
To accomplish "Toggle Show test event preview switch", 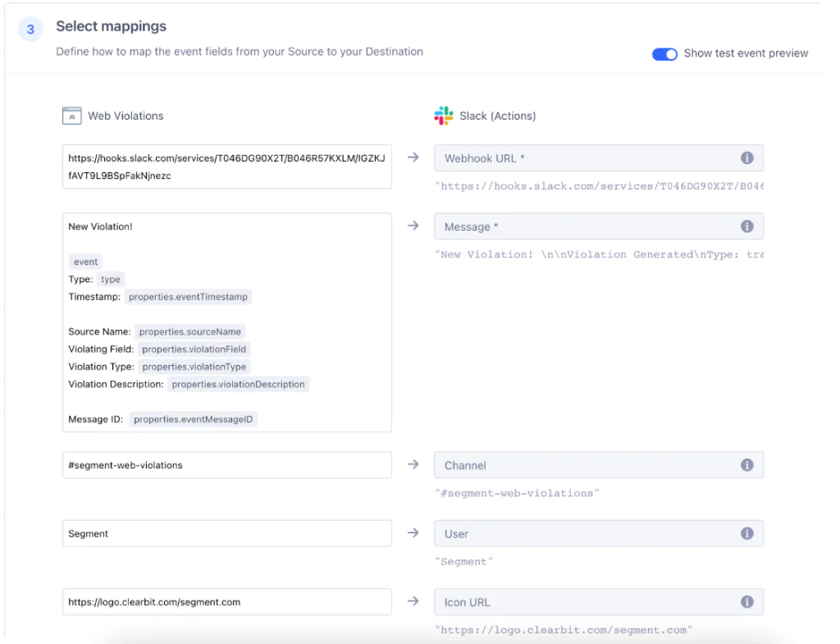I will point(664,53).
